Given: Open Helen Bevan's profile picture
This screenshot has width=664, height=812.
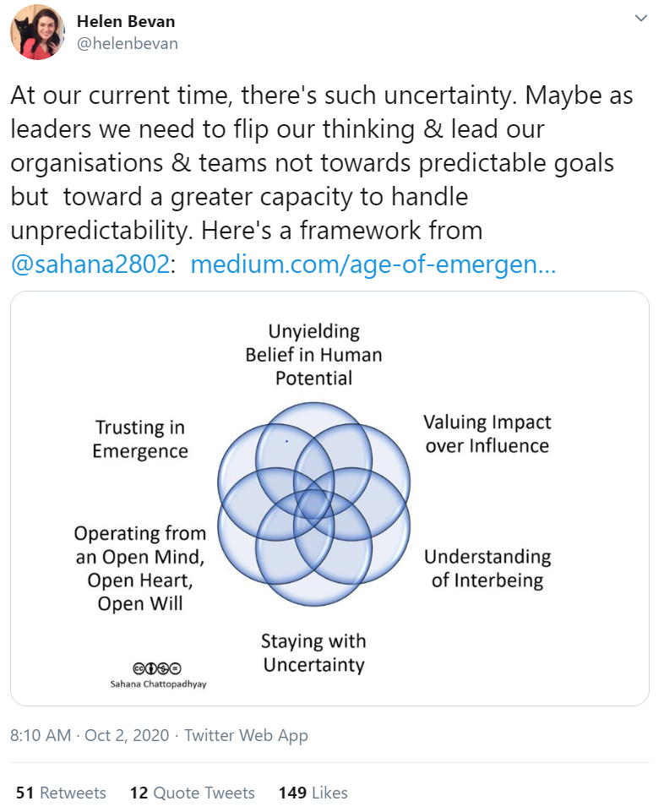Looking at the screenshot, I should tap(37, 32).
